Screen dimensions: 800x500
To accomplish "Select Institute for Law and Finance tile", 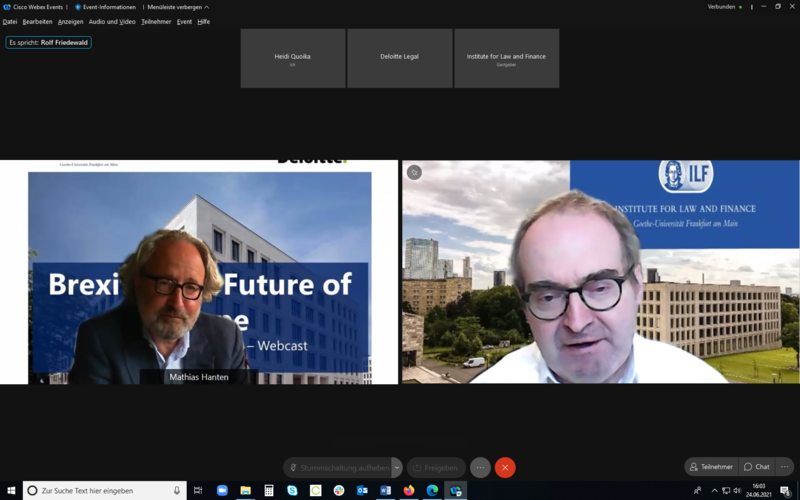I will point(507,58).
